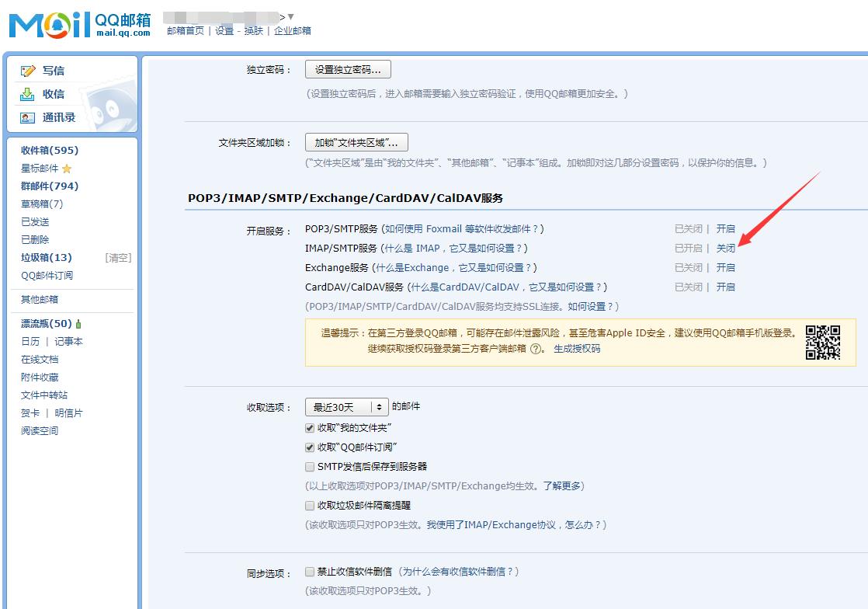The image size is (868, 609).
Task: Enable SMTP发信后保存到服务器 checkbox
Action: 309,465
